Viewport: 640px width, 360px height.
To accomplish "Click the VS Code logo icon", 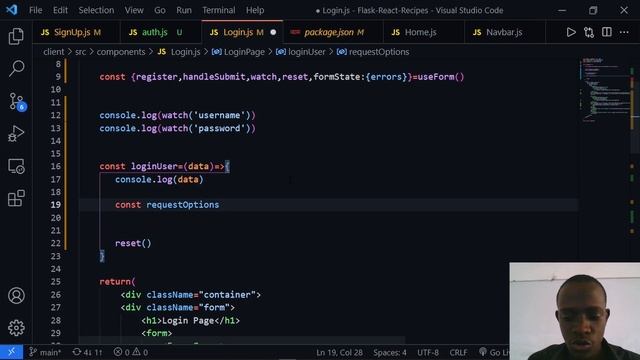I will (12, 10).
